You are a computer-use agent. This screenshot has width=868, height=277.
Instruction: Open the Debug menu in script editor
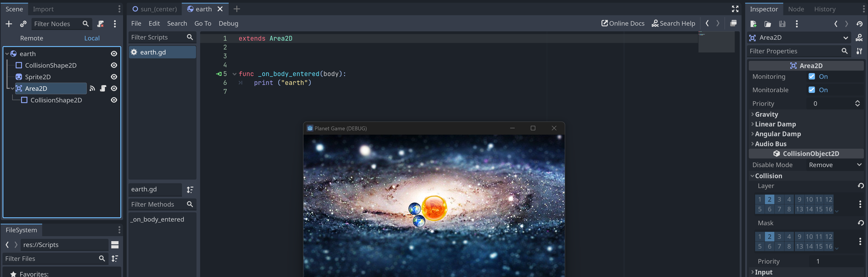click(x=228, y=23)
